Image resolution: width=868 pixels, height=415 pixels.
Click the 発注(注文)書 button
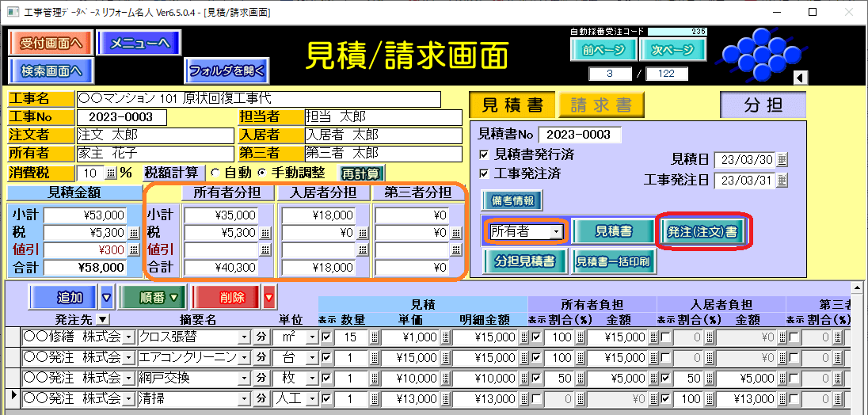[x=702, y=231]
